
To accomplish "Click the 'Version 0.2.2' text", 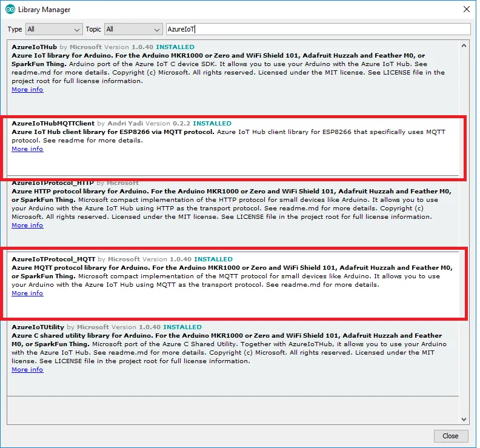I will [x=168, y=124].
